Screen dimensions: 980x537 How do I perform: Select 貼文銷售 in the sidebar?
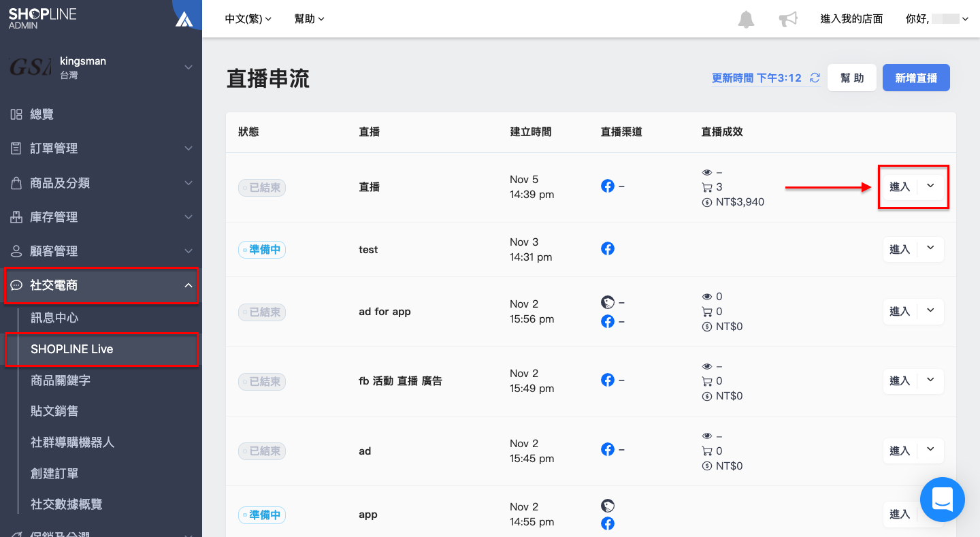click(54, 411)
